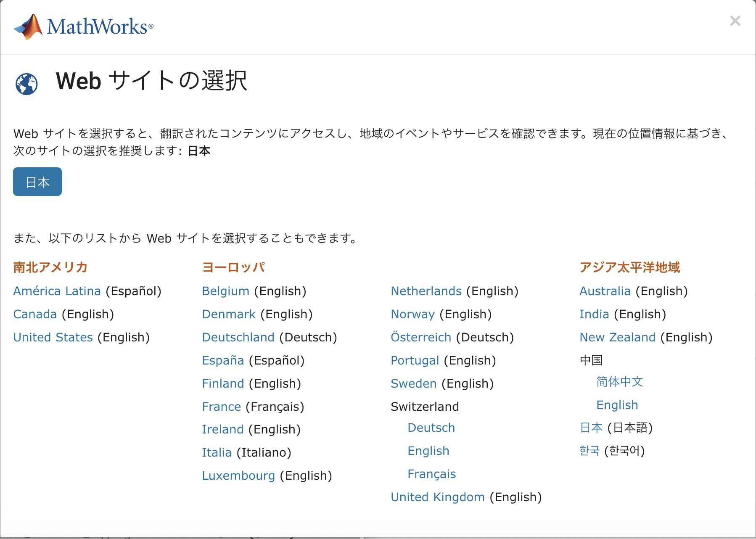
Task: Open the Österreich site link
Action: click(420, 337)
